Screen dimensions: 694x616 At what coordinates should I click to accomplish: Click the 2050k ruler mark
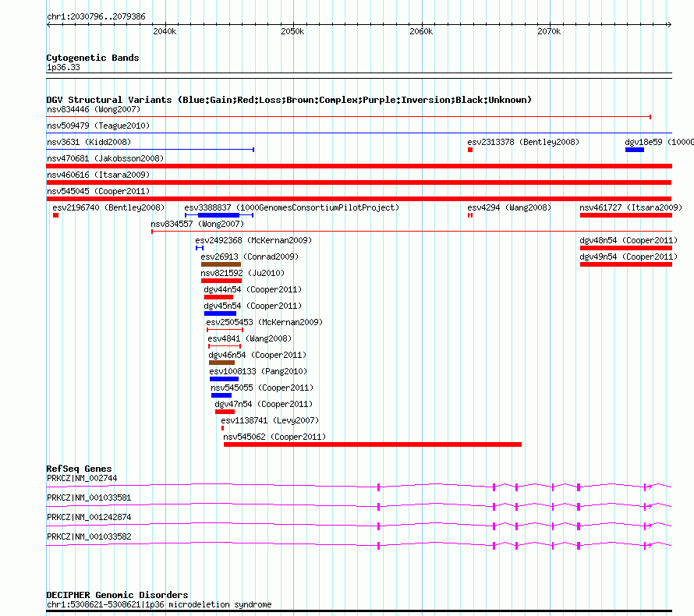pyautogui.click(x=292, y=31)
